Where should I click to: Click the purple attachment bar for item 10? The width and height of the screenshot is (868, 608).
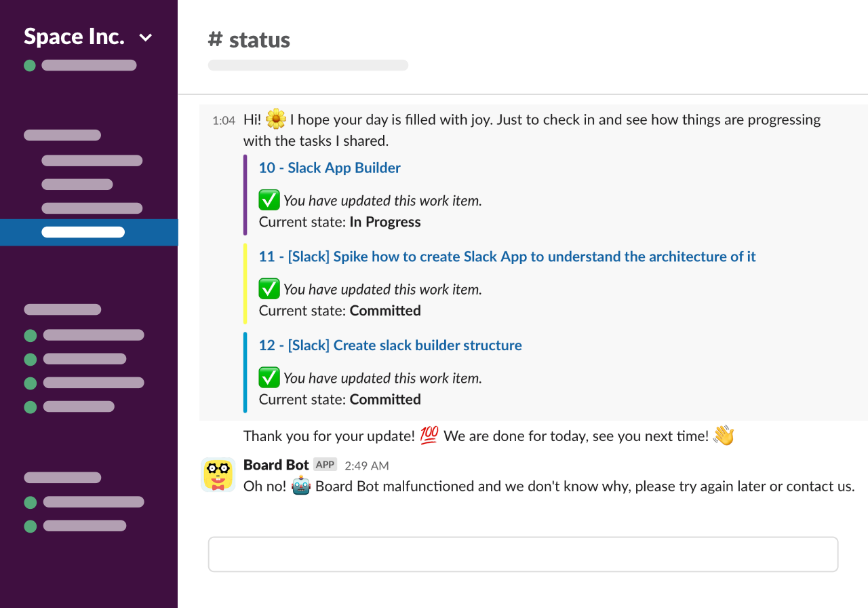[x=245, y=195]
